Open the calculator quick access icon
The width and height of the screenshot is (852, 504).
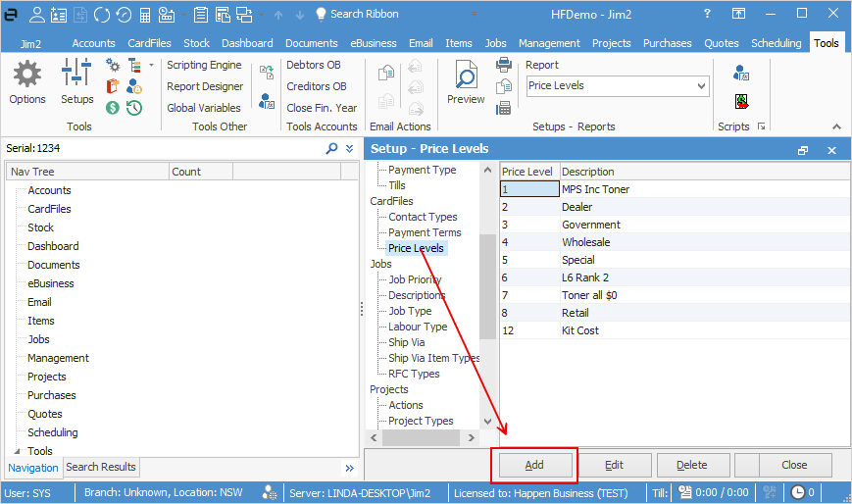coord(145,15)
